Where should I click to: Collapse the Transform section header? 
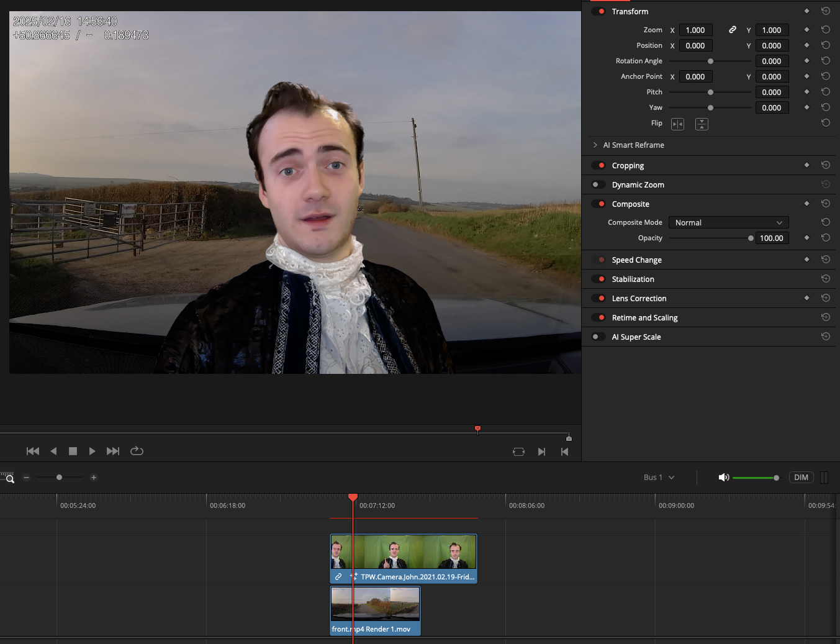tap(630, 12)
